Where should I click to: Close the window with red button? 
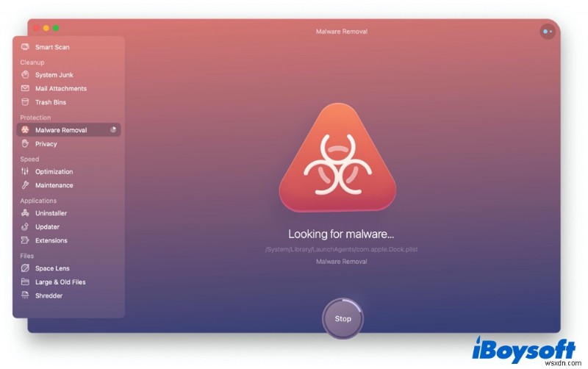coord(36,28)
